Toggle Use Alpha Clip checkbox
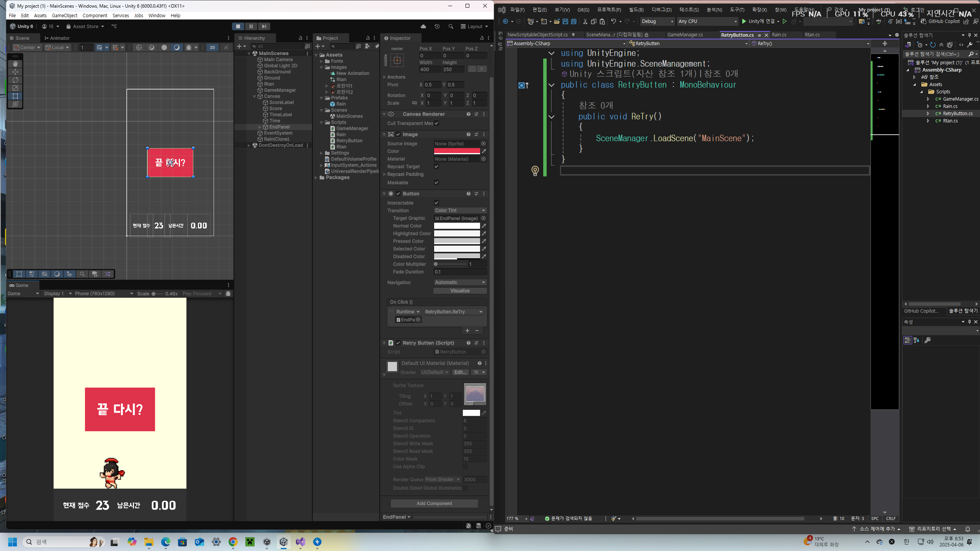 click(x=465, y=466)
